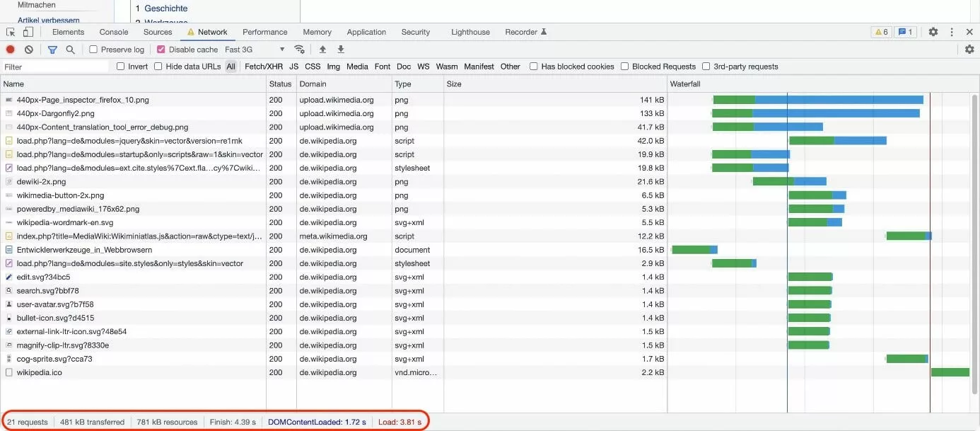Filter requests by CSS type
The image size is (980, 431).
point(313,67)
